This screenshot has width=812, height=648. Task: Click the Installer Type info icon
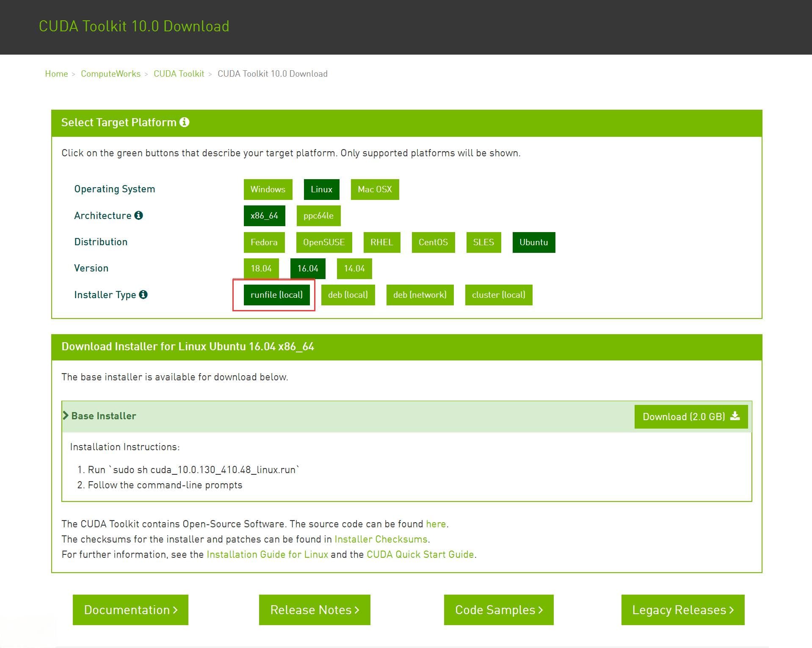[x=143, y=294]
